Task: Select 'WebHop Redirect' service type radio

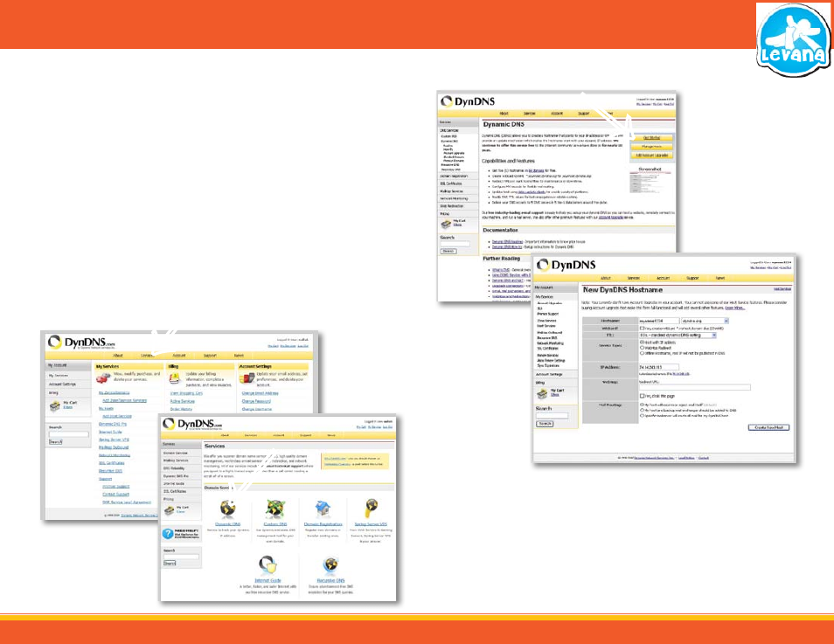Action: click(642, 348)
